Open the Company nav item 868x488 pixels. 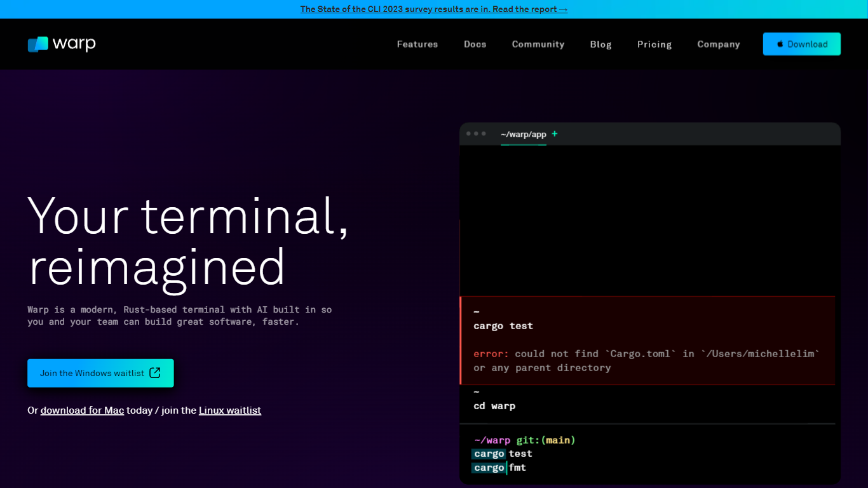click(719, 44)
